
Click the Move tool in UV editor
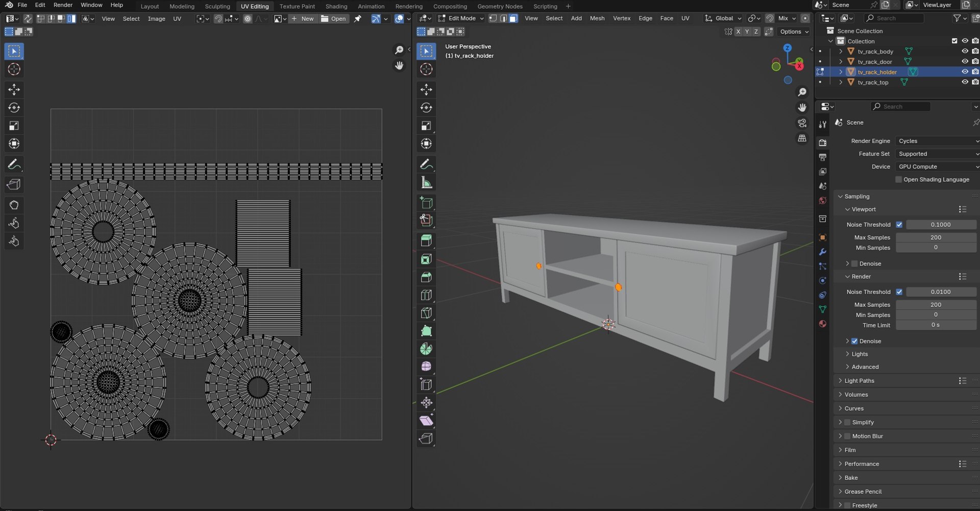click(14, 90)
